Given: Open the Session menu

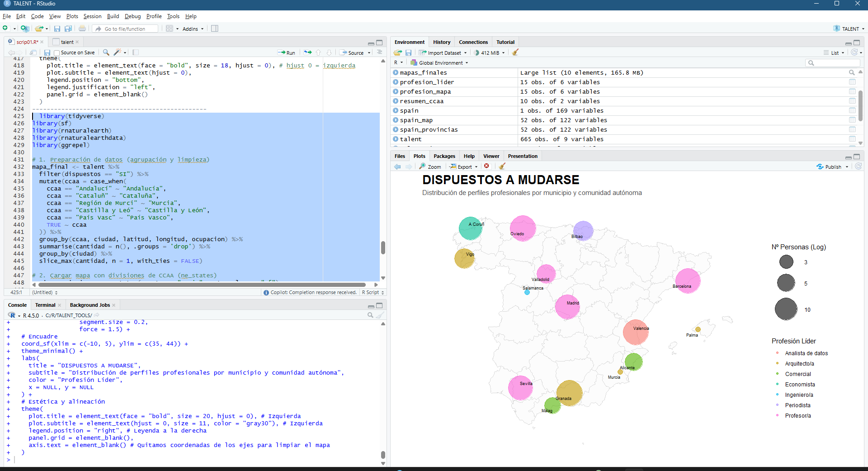Looking at the screenshot, I should (x=92, y=16).
